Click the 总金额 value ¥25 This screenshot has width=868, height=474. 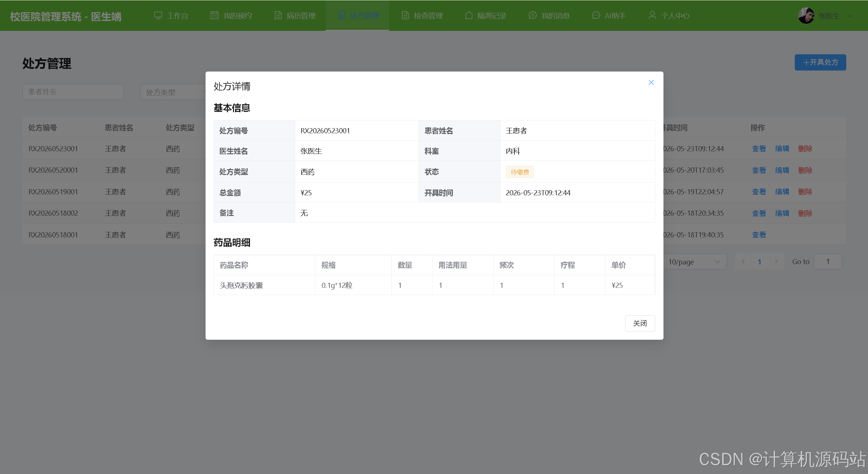306,193
